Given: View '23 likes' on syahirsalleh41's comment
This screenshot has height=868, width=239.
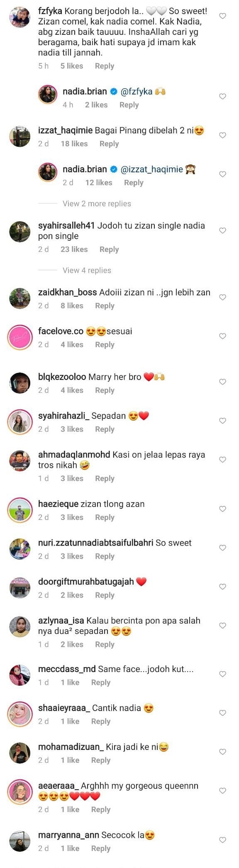Looking at the screenshot, I should click(74, 249).
